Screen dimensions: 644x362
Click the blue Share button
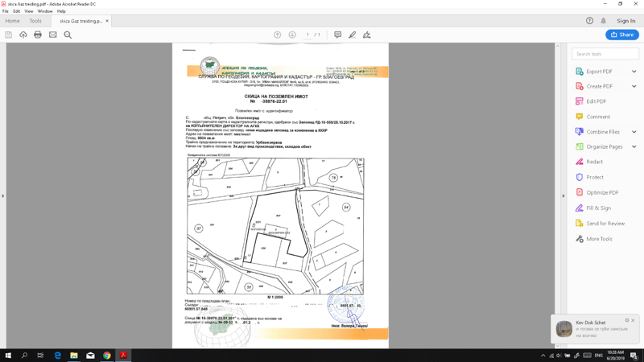(621, 35)
